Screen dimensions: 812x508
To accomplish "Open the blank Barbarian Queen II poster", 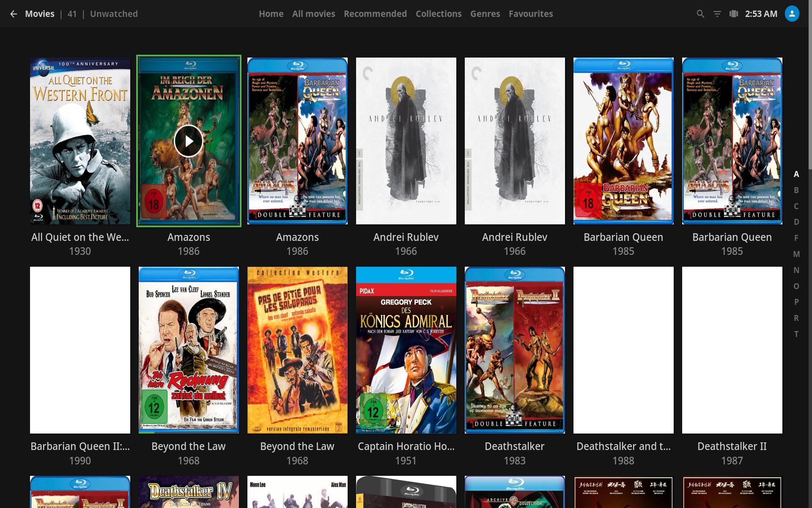I will pyautogui.click(x=80, y=350).
